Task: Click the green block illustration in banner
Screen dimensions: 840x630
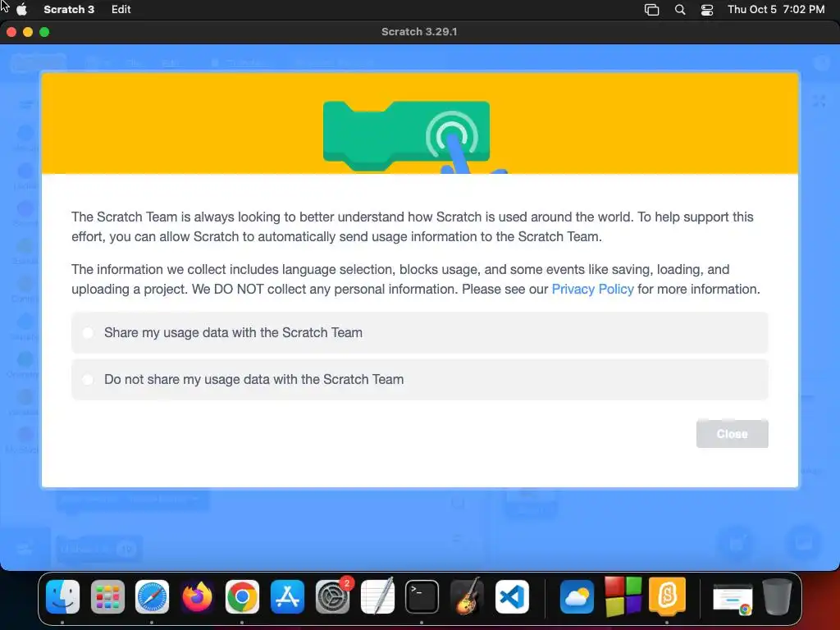Action: pyautogui.click(x=407, y=136)
